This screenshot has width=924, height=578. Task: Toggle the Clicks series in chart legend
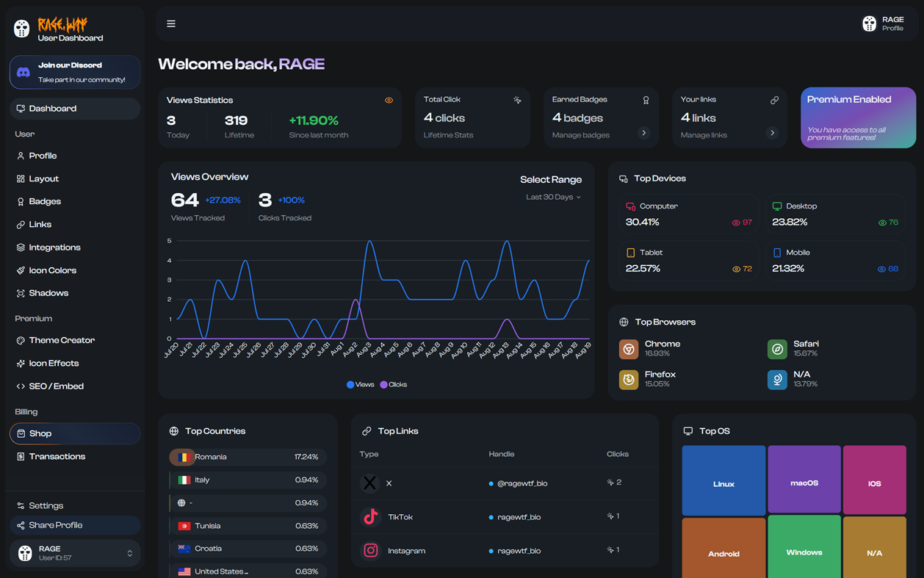click(394, 385)
